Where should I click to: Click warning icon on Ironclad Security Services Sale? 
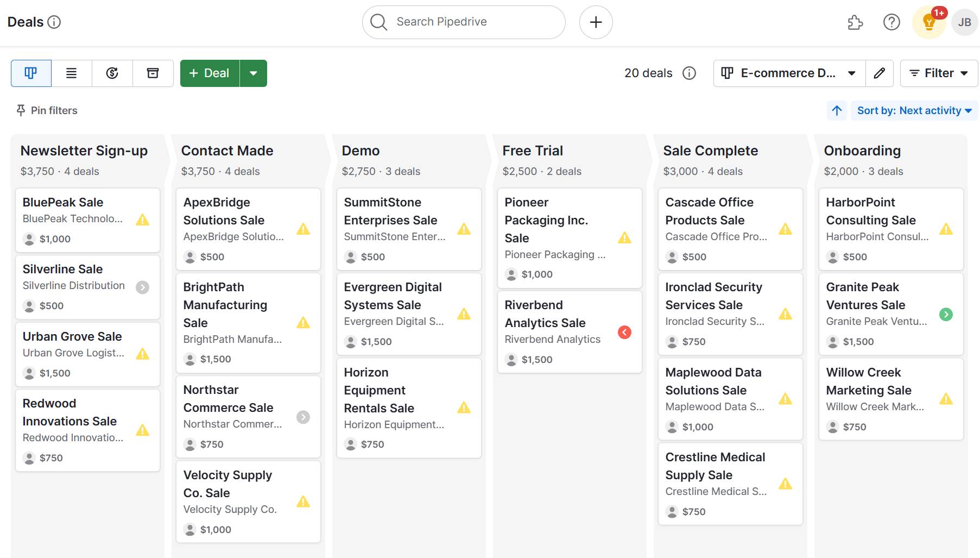(786, 314)
